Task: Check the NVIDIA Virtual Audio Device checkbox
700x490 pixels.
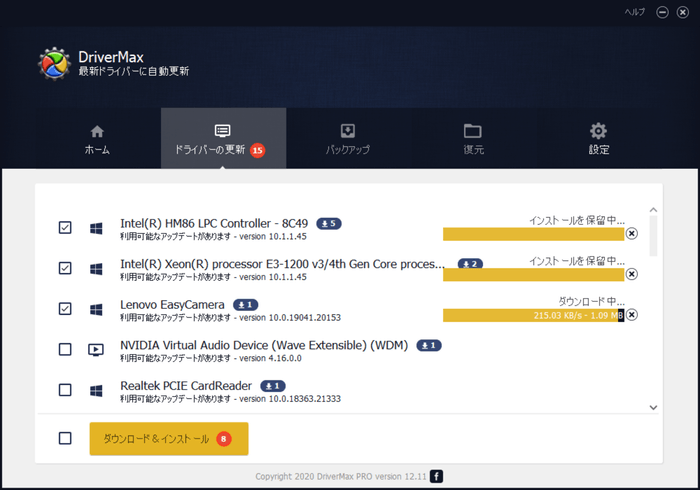Action: pyautogui.click(x=65, y=349)
